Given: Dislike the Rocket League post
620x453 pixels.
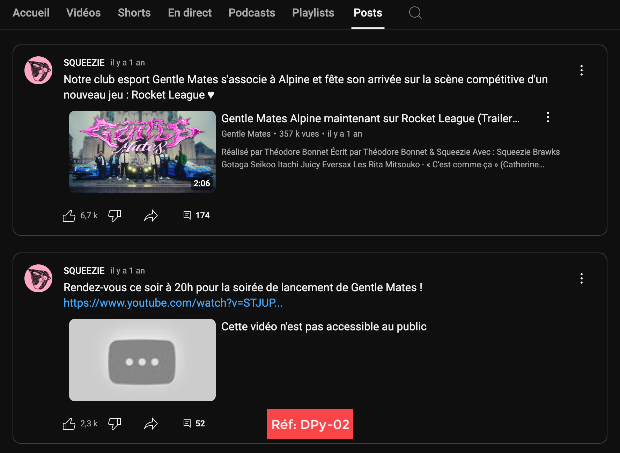Looking at the screenshot, I should click(x=115, y=215).
